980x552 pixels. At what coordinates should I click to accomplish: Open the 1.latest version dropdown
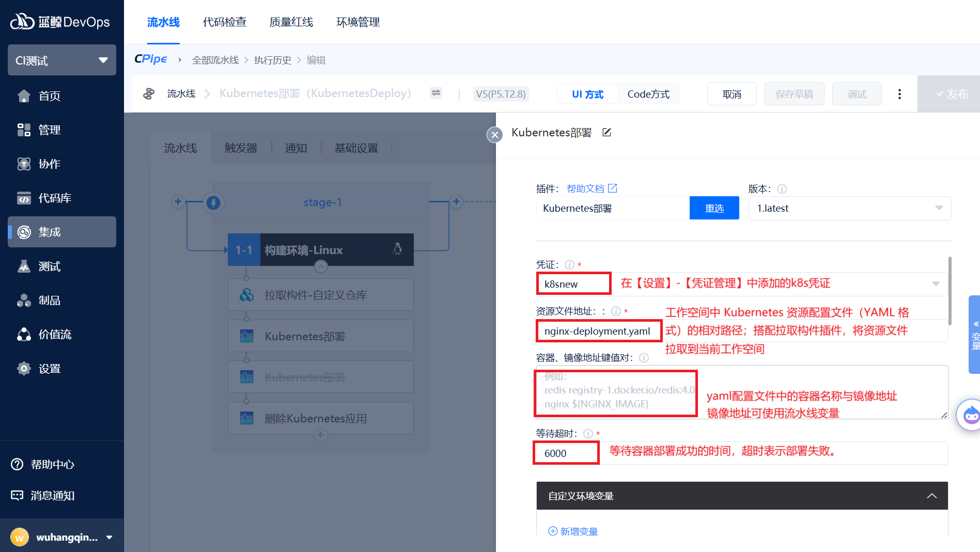click(849, 209)
